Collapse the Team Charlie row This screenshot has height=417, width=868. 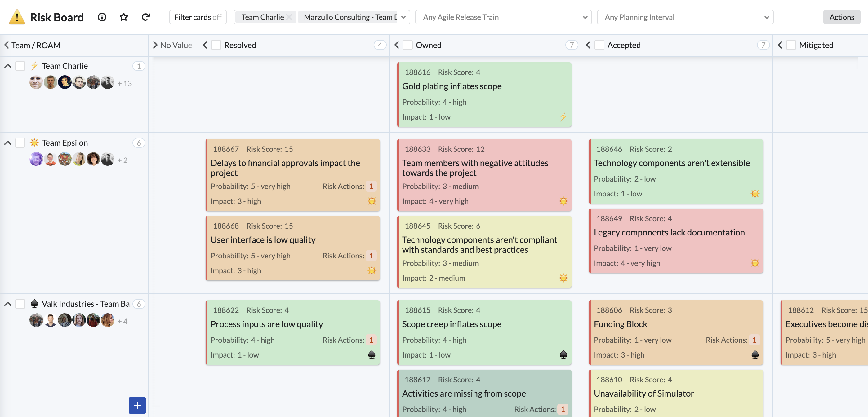click(x=8, y=66)
